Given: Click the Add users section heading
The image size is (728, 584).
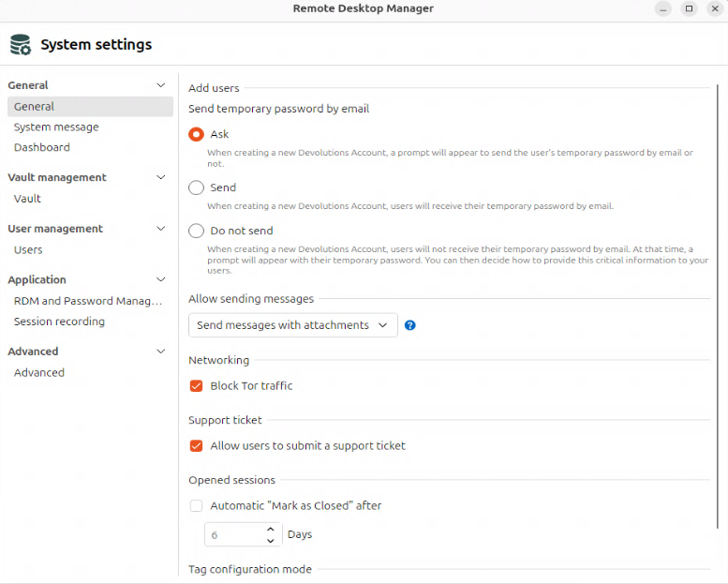Looking at the screenshot, I should click(x=214, y=88).
